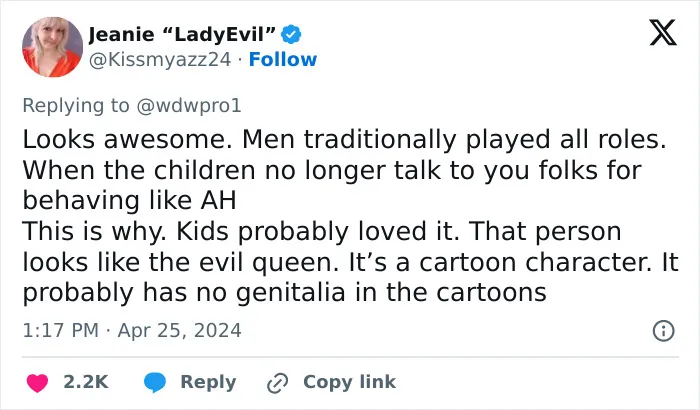This screenshot has height=410, width=700.
Task: Click the 1:17 PM time text
Action: (x=60, y=331)
